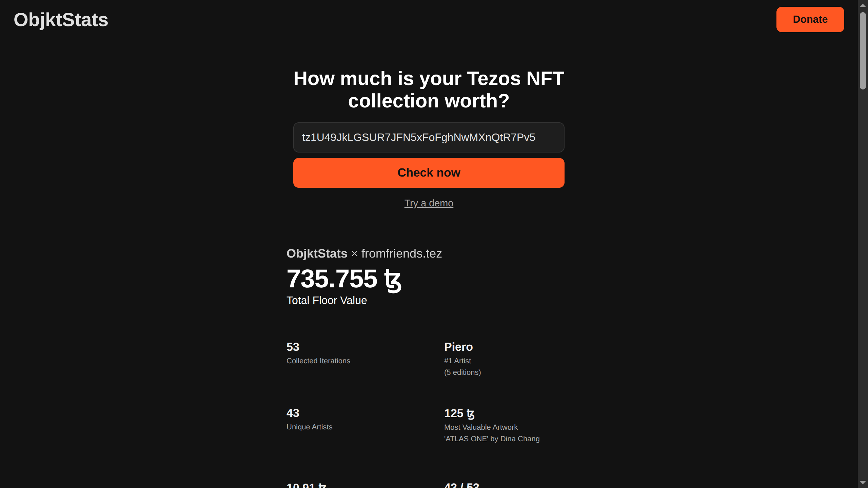
Task: Click the (5 editions) label under Piero
Action: (x=462, y=372)
